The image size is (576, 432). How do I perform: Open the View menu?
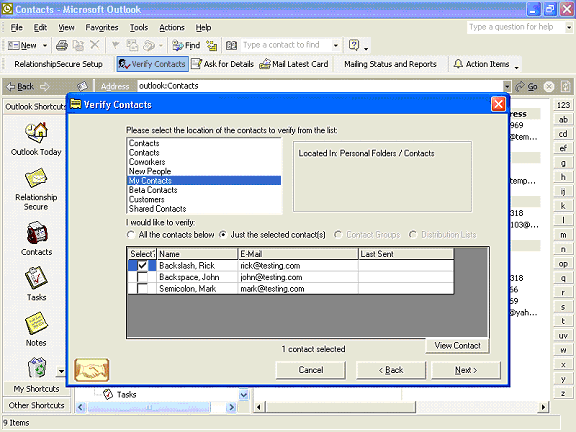coord(66,28)
